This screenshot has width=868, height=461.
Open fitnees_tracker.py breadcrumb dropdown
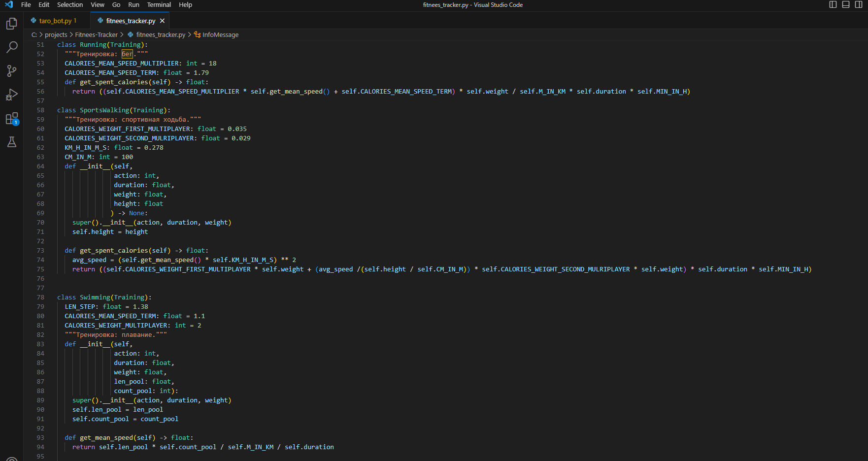(161, 34)
